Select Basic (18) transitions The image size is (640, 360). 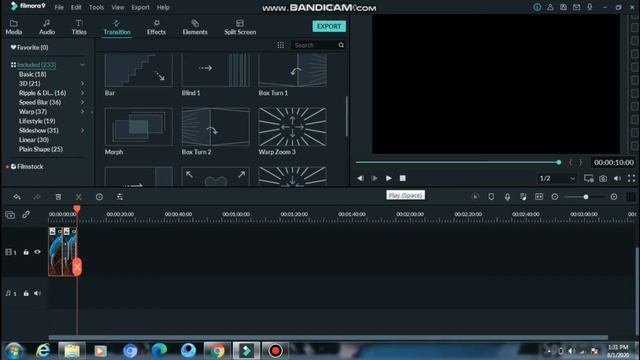[32, 74]
